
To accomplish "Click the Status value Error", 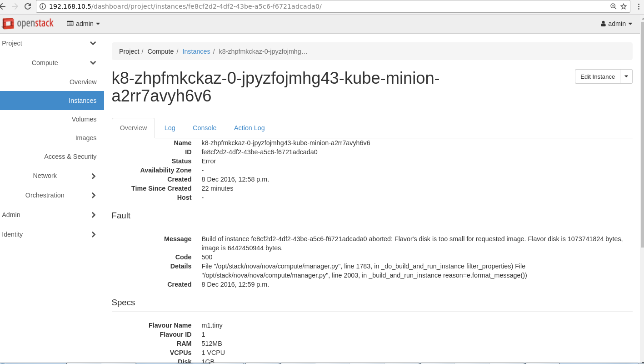I will click(x=209, y=161).
